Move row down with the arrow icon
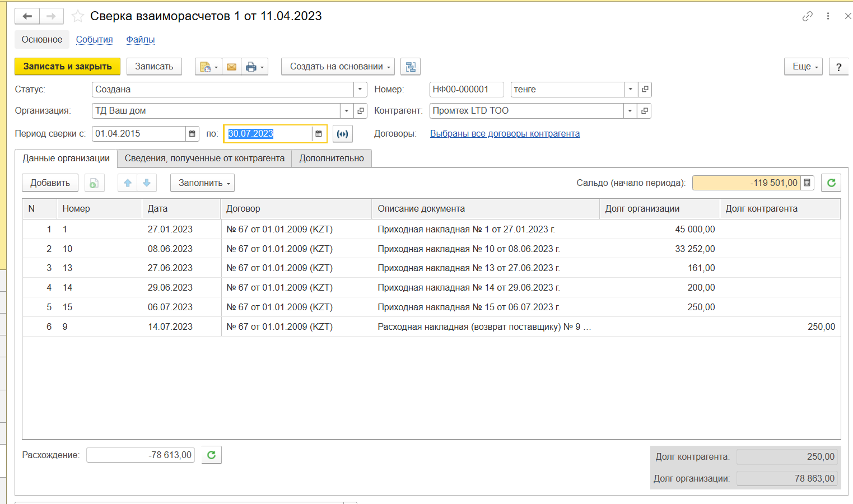853x504 pixels. coord(147,183)
